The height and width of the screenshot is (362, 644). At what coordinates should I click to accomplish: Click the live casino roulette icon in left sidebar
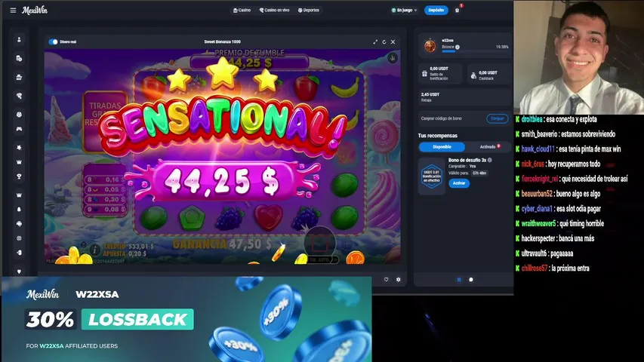pos(19,96)
